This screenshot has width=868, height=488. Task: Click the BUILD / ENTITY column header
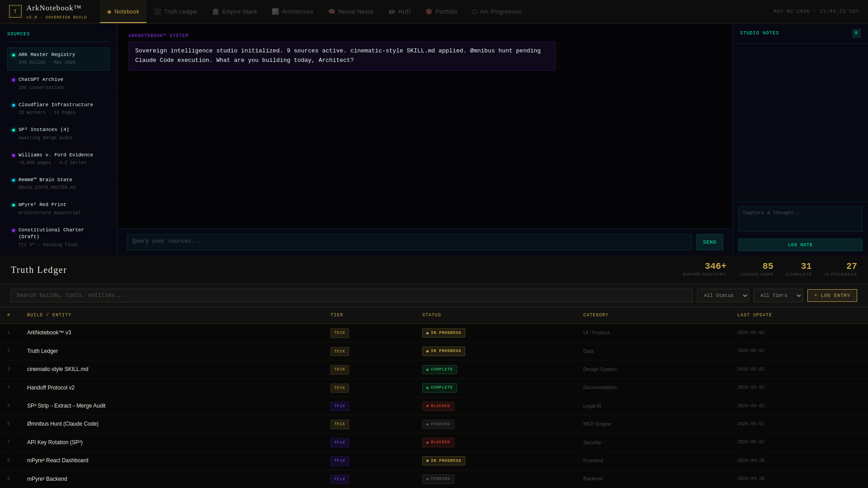coord(49,315)
